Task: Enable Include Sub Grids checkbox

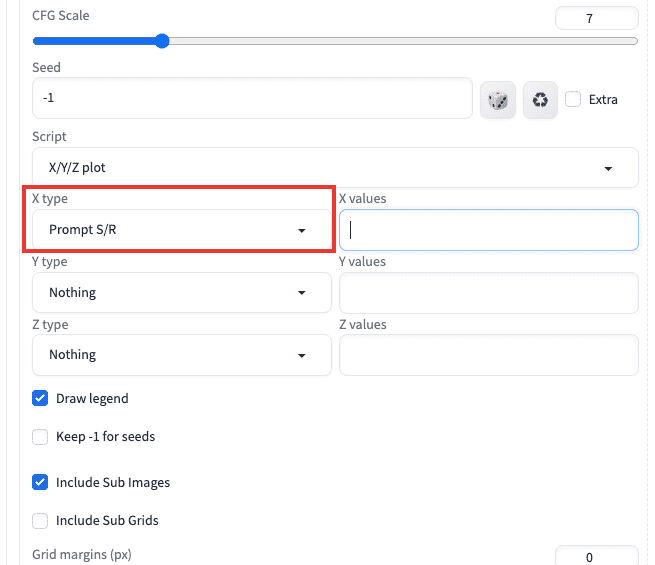Action: (41, 520)
